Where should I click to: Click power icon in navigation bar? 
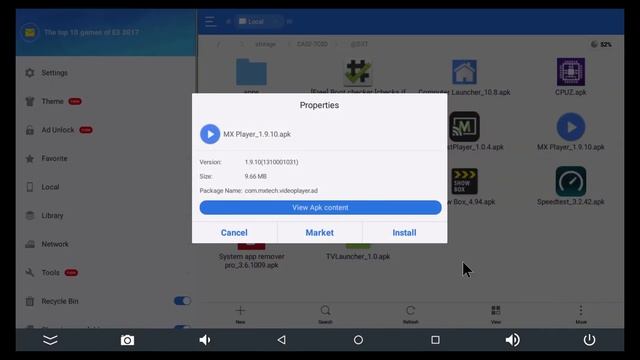pyautogui.click(x=589, y=340)
